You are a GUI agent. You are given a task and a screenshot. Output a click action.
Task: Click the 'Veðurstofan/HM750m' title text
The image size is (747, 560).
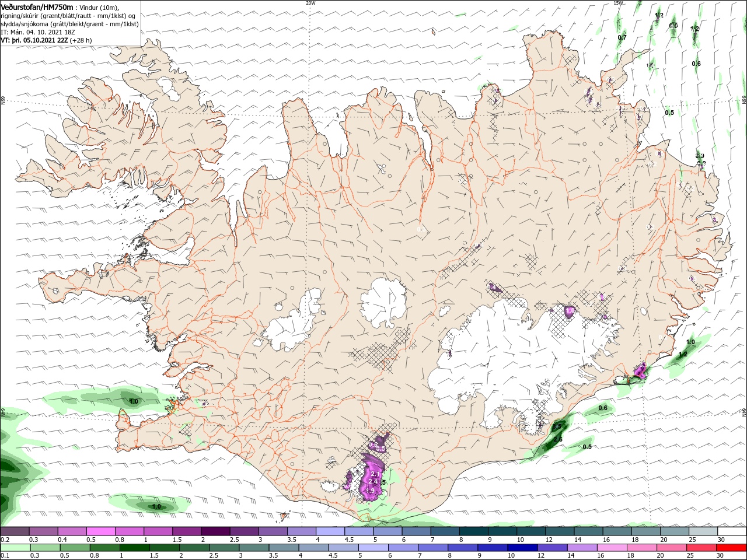37,6
